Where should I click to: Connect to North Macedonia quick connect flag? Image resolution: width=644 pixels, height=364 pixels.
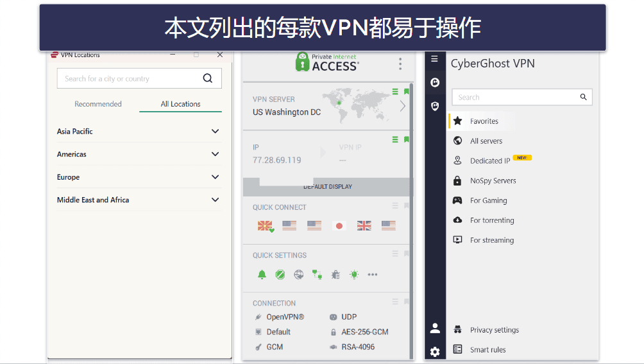[265, 225]
